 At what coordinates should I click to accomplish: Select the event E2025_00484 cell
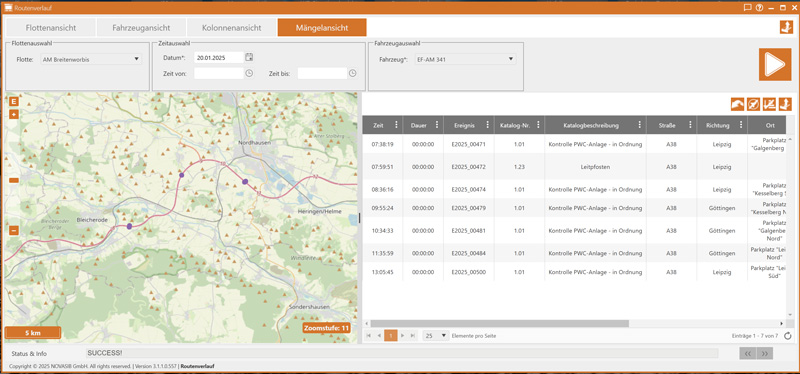468,253
